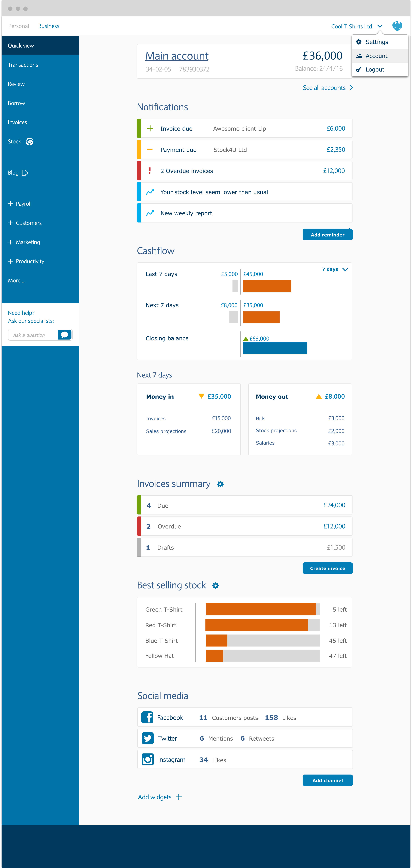The height and width of the screenshot is (868, 412).
Task: Click the Stock notification badge icon in sidebar
Action: (30, 142)
